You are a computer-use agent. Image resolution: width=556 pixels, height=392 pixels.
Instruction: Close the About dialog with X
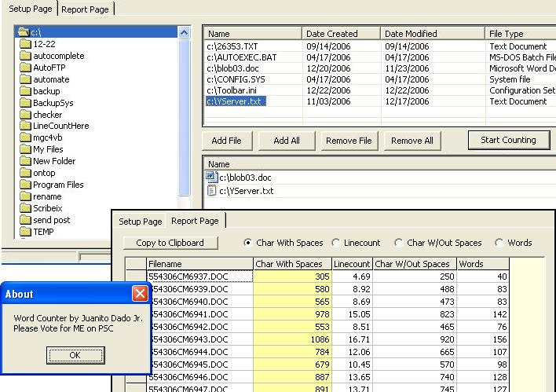point(140,294)
